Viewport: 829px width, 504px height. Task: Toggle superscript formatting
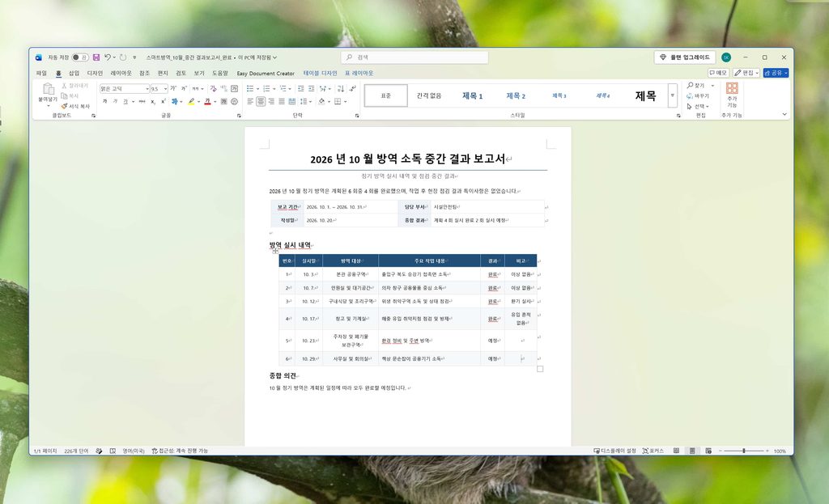coord(164,101)
